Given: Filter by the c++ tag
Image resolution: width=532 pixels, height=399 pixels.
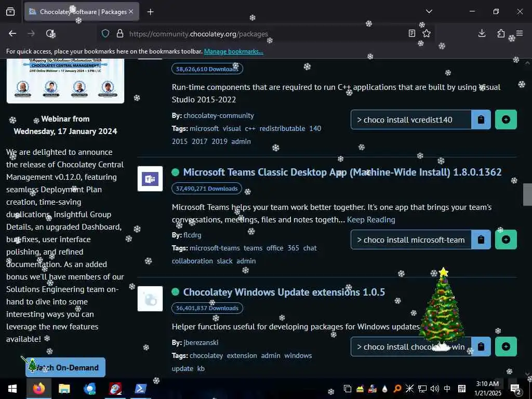Looking at the screenshot, I should point(250,129).
